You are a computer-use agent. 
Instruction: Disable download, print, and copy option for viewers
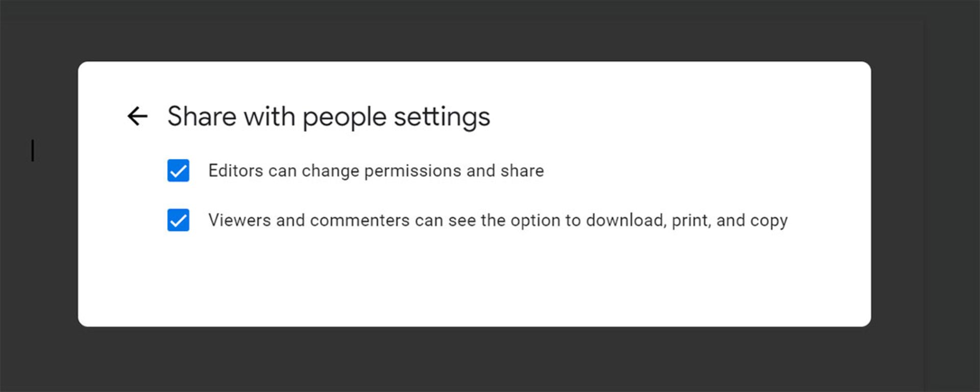pyautogui.click(x=178, y=220)
